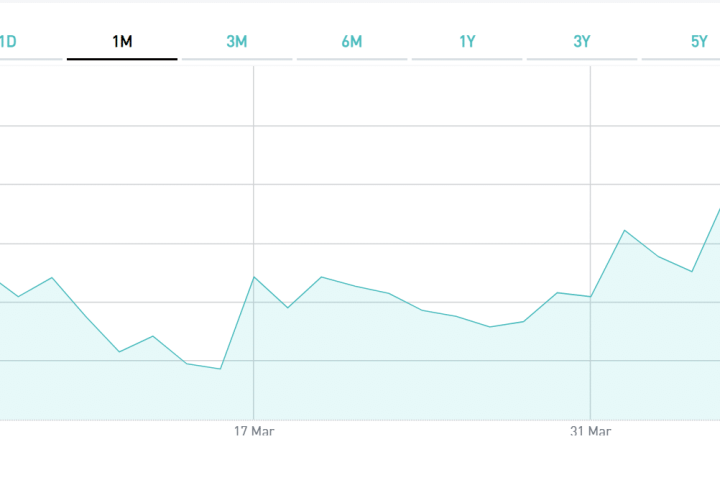Click the line's data point at 31 Mar
The image size is (720, 480).
(x=591, y=297)
